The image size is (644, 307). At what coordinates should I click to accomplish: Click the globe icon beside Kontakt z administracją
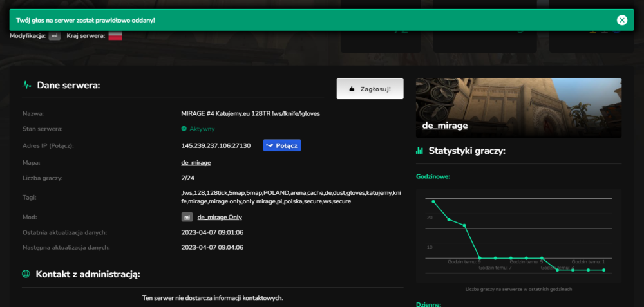(x=26, y=274)
